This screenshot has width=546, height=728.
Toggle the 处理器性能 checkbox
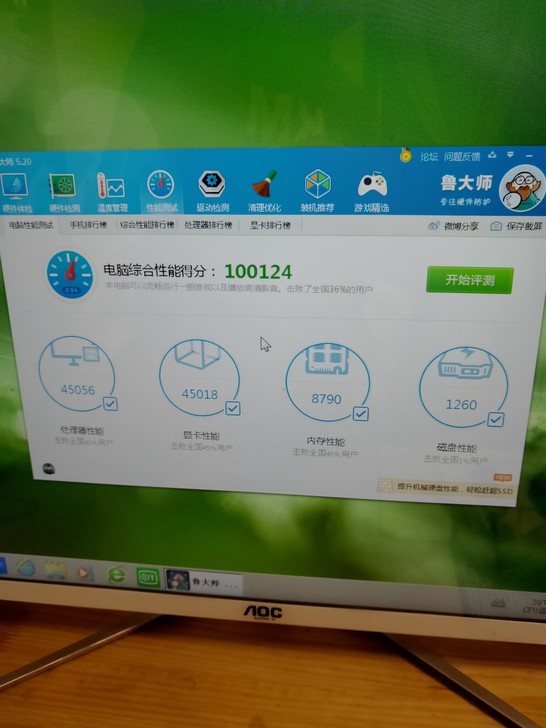[110, 404]
